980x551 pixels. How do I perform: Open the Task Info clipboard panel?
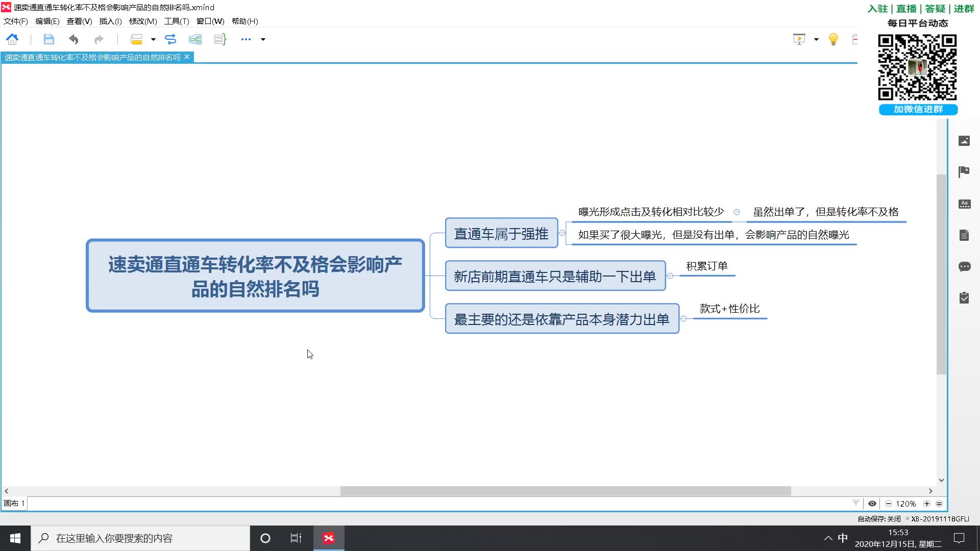(964, 297)
